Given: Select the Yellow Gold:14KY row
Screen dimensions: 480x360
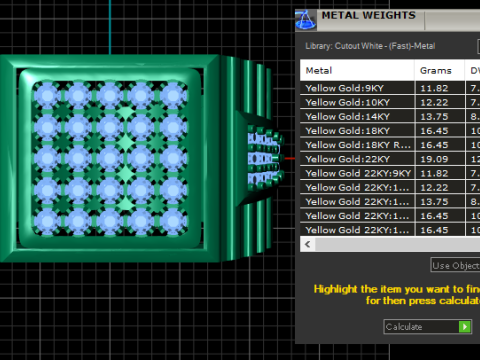Looking at the screenshot, I should pos(390,117).
